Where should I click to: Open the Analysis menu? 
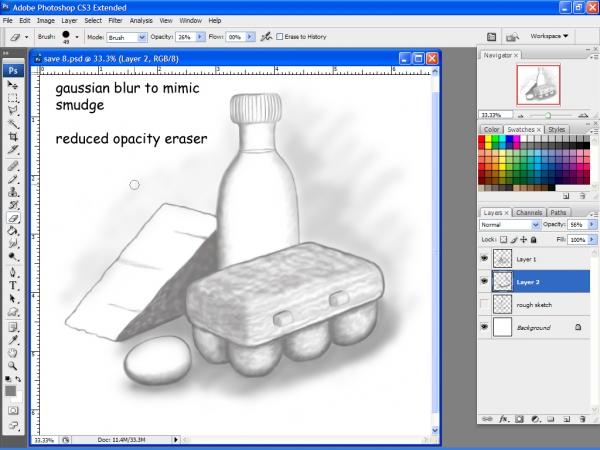(x=141, y=21)
